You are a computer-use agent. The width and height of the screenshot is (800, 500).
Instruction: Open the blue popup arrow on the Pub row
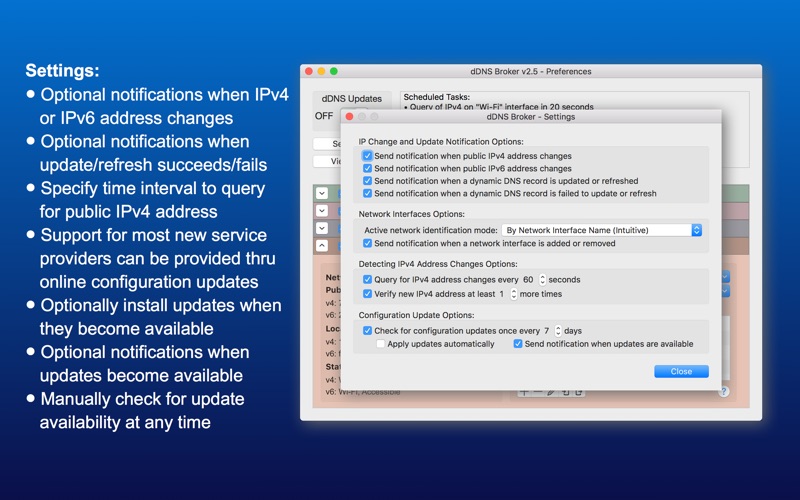[726, 291]
